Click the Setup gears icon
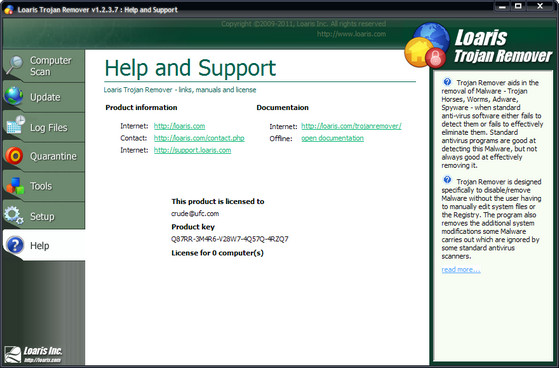Image resolution: width=559 pixels, height=368 pixels. pyautogui.click(x=14, y=215)
